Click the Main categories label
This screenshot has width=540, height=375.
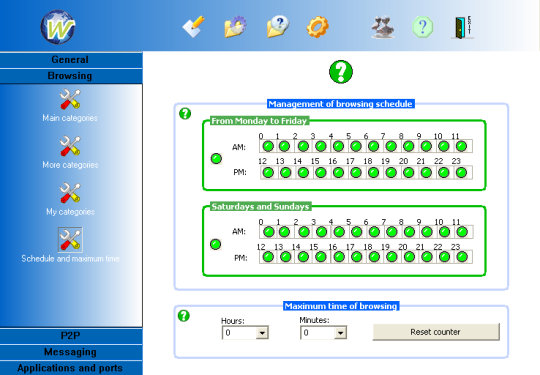[x=70, y=118]
